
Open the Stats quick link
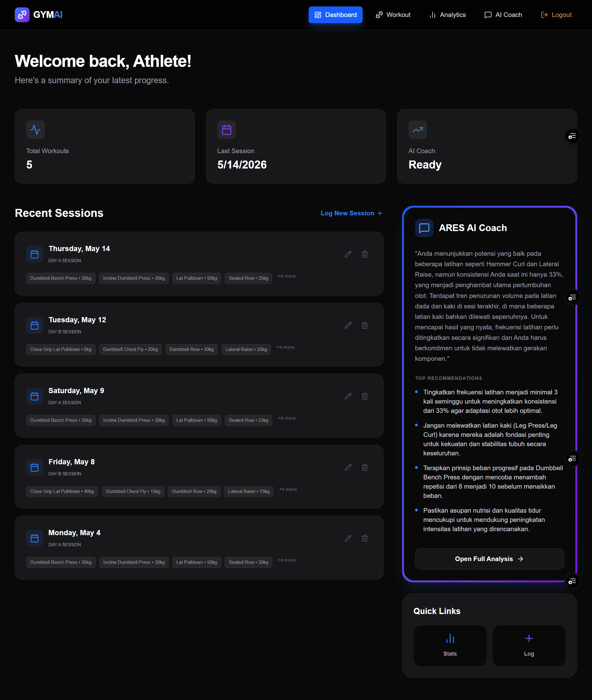(x=450, y=645)
